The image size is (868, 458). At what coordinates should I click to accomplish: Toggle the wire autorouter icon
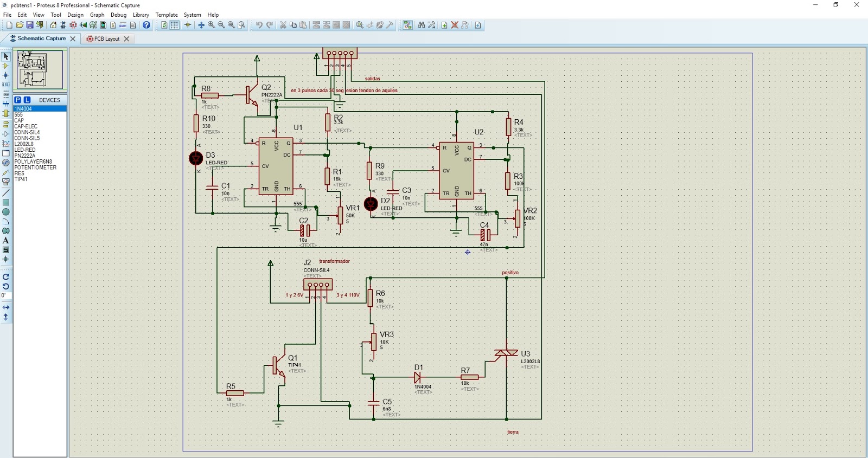(407, 25)
